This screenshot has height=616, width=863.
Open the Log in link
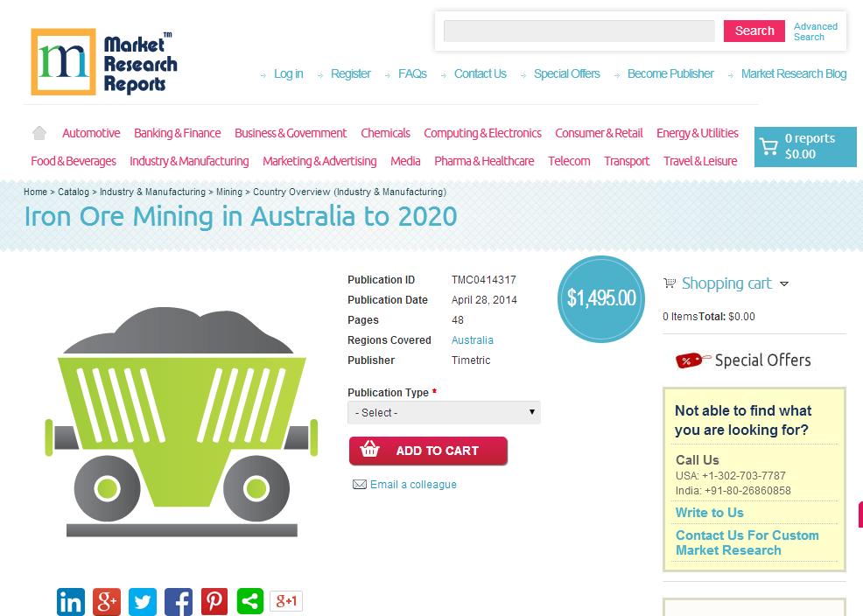(289, 73)
